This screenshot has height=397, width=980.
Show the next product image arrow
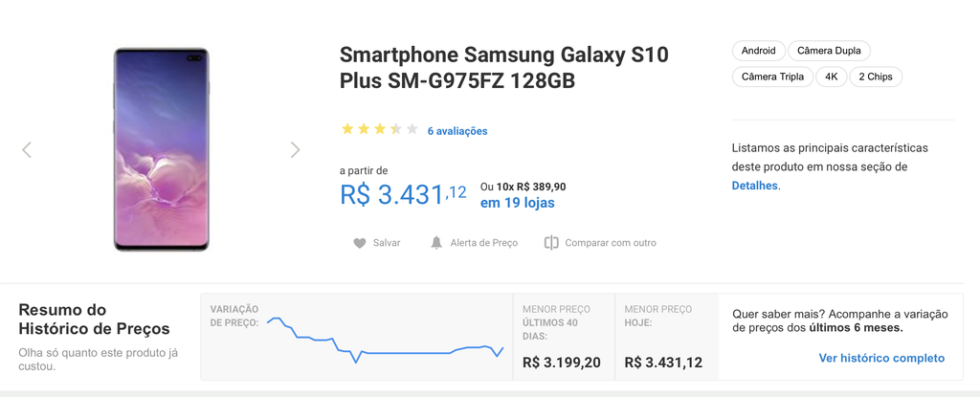(x=295, y=149)
